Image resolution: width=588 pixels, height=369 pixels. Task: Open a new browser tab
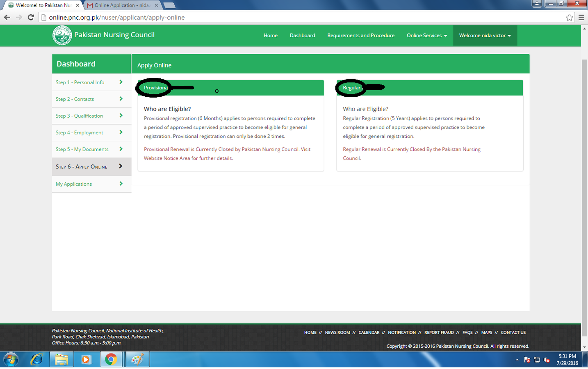point(169,5)
